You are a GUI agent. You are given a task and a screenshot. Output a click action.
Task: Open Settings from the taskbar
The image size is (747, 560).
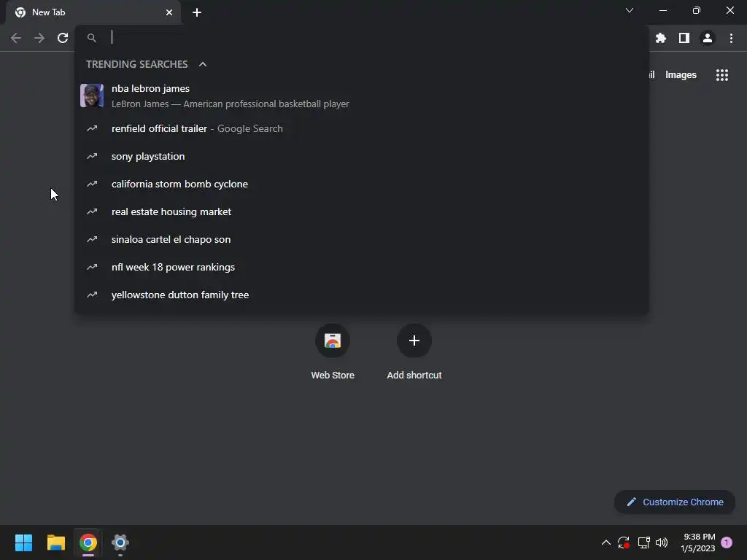click(x=120, y=542)
